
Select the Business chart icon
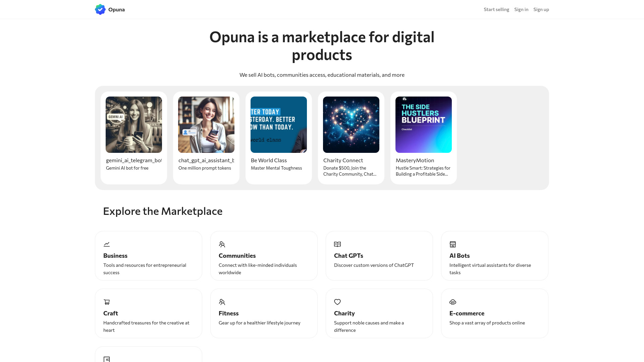pyautogui.click(x=107, y=244)
